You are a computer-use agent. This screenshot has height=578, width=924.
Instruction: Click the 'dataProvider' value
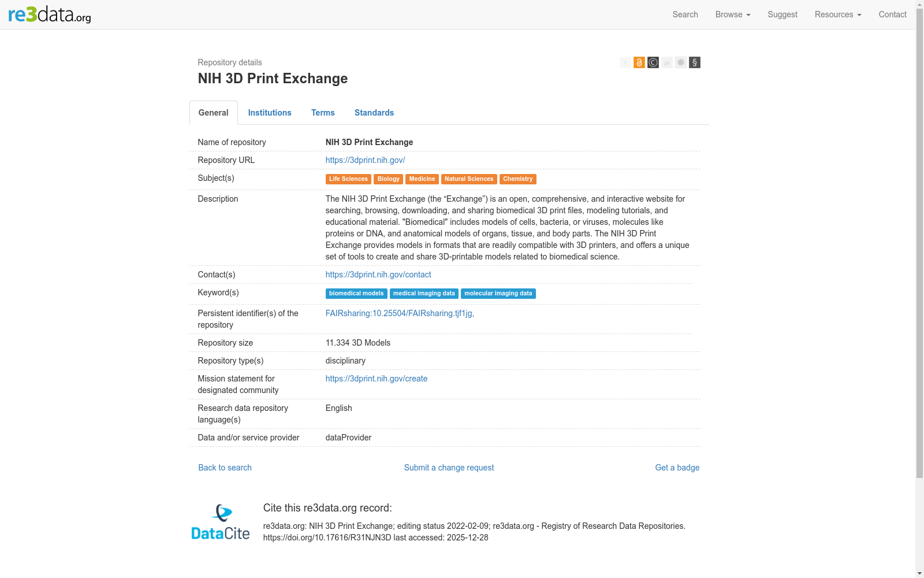(348, 438)
